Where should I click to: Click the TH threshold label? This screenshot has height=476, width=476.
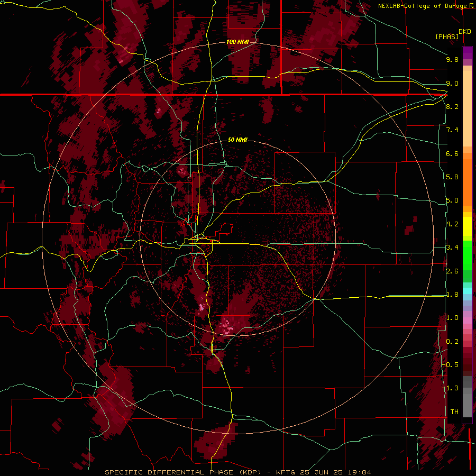pos(454,412)
